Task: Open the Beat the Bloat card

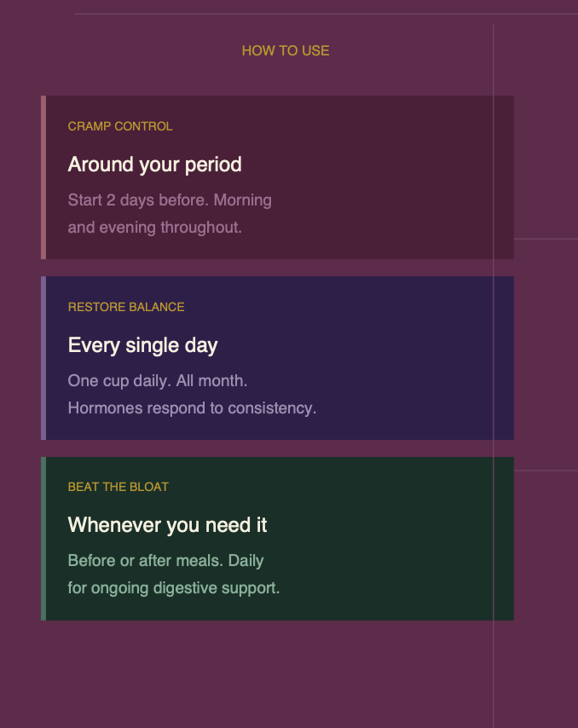Action: [x=277, y=539]
